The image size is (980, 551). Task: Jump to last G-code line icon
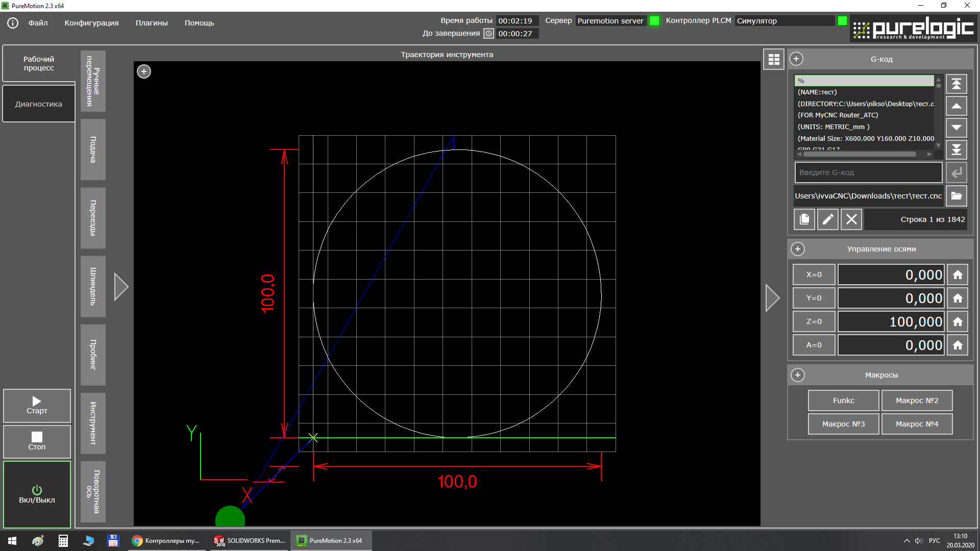click(x=957, y=149)
